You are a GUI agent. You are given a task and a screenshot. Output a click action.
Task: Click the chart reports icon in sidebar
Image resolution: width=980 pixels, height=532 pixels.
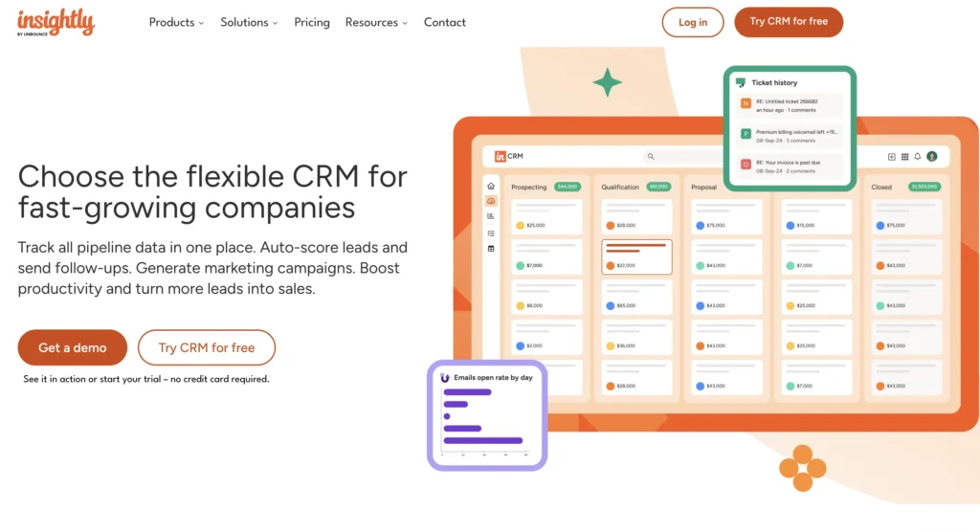(x=491, y=216)
